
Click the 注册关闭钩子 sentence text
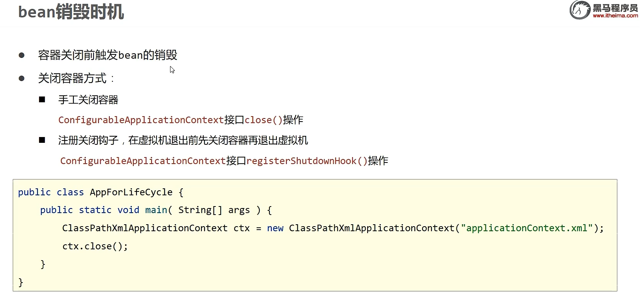[x=88, y=140]
